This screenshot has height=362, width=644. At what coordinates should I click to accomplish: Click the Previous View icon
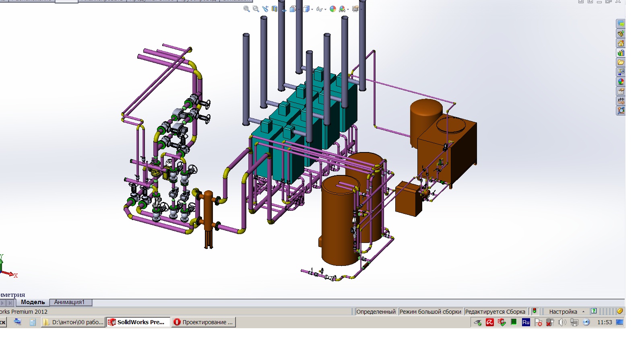click(265, 9)
